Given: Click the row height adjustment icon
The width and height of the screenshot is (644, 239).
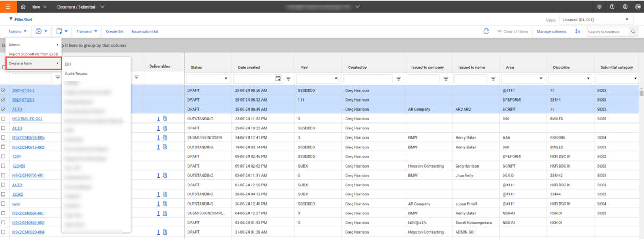Looking at the screenshot, I should [x=577, y=32].
